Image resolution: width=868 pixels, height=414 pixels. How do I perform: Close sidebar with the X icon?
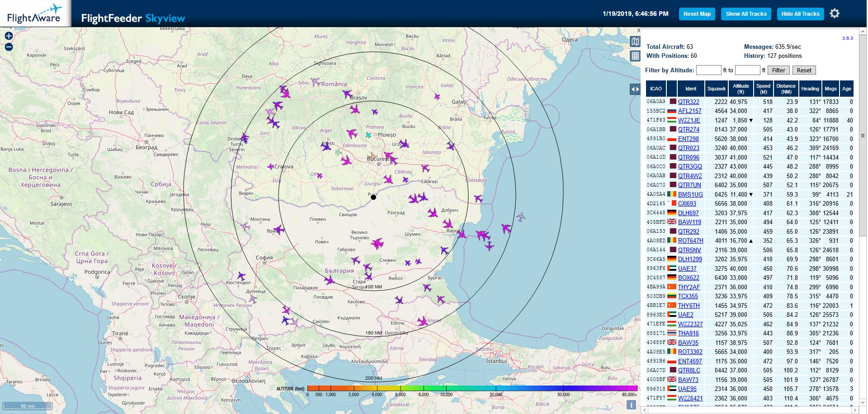639,30
